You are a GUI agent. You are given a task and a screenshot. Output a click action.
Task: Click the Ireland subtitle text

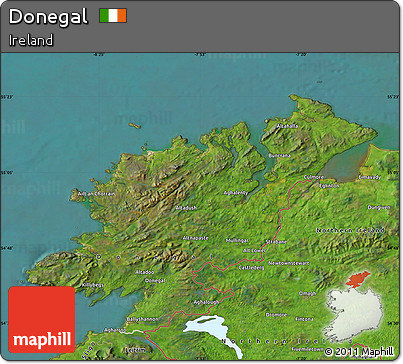click(x=31, y=40)
